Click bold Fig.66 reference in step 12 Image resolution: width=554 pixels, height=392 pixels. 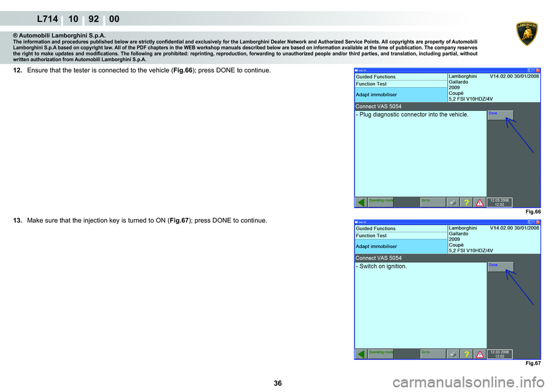tap(183, 70)
